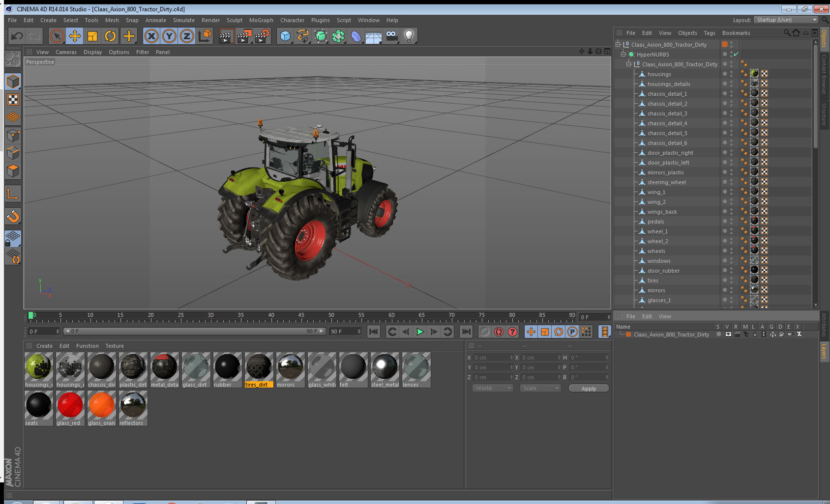Image resolution: width=830 pixels, height=504 pixels.
Task: Select the tires_dirt material
Action: 259,370
